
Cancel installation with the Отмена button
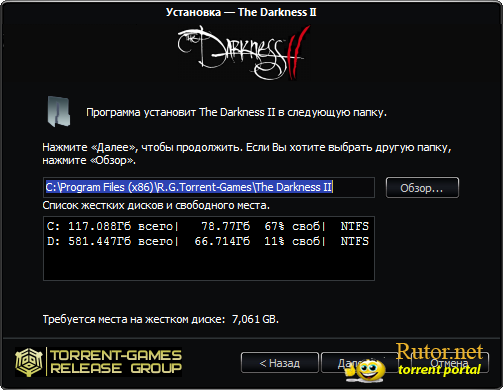pyautogui.click(x=449, y=363)
